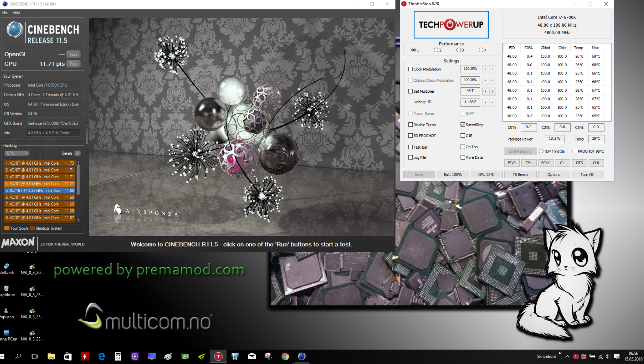Click the battery power tray icon
644x364 pixels.
(x=592, y=357)
